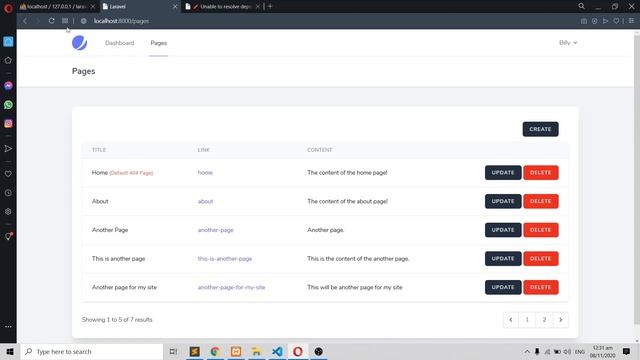The image size is (640, 360).
Task: Open the Billy user dropdown
Action: pyautogui.click(x=568, y=43)
